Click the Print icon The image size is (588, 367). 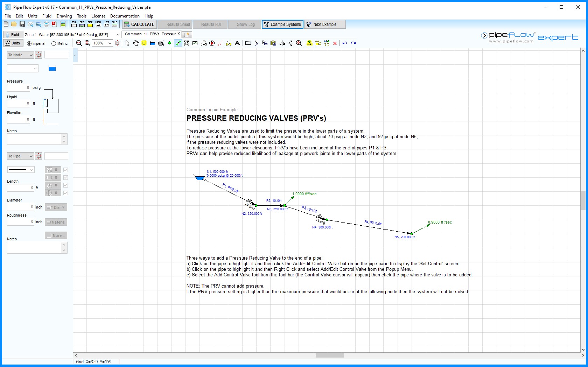point(47,24)
